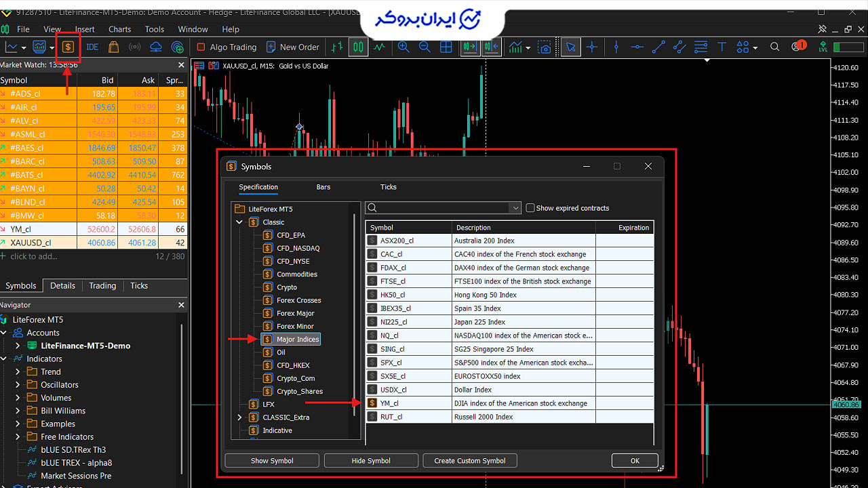868x488 pixels.
Task: Select the text T drawing tool
Action: coord(722,47)
